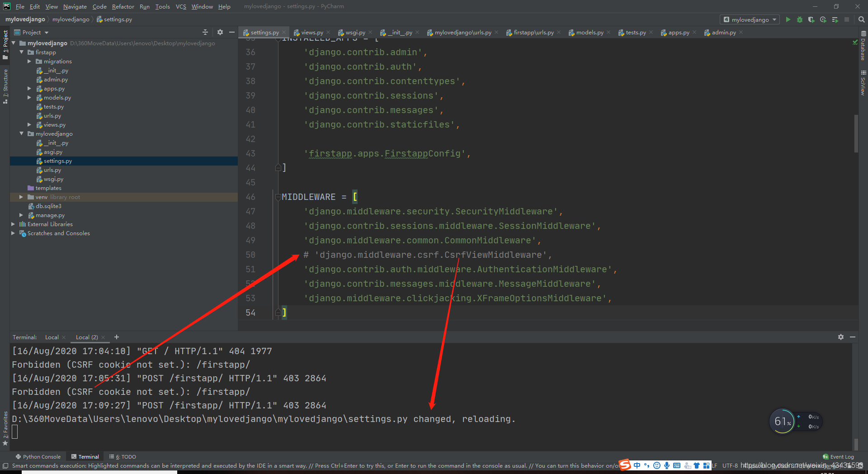Screen dimensions: 868x474
Task: Open the Database side panel
Action: coord(863,46)
